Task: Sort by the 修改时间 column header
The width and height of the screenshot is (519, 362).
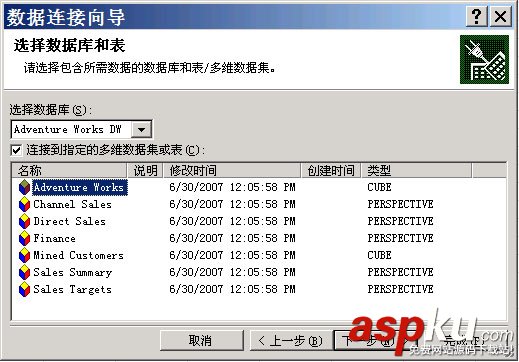Action: 232,171
